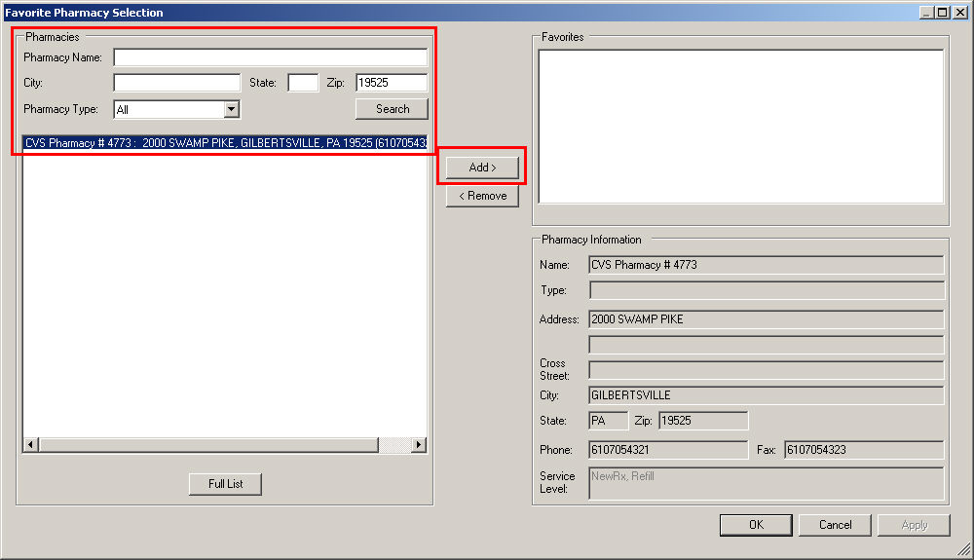Click the Fax field showing 6107054323
Viewport: 974px width, 560px height.
click(864, 450)
